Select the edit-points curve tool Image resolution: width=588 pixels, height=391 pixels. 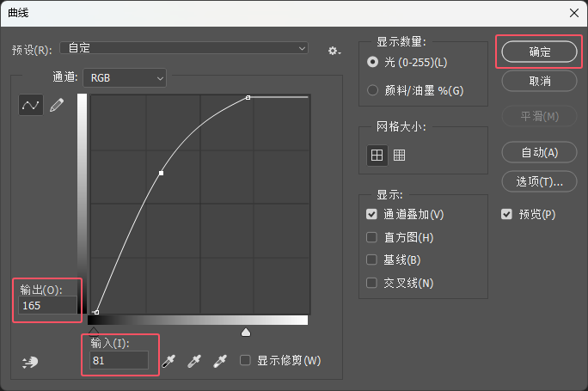(30, 105)
